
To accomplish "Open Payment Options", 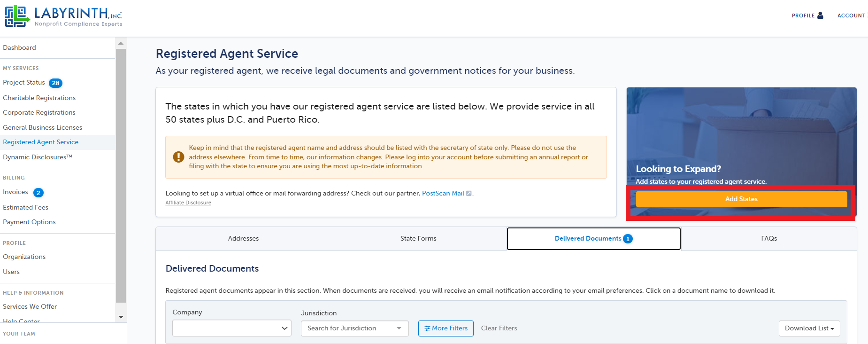I will point(29,222).
